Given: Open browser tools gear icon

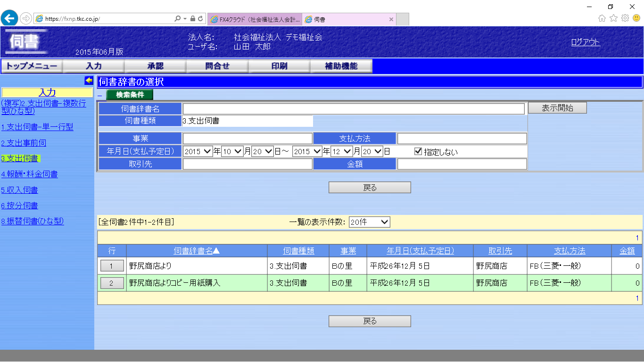Looking at the screenshot, I should (625, 18).
